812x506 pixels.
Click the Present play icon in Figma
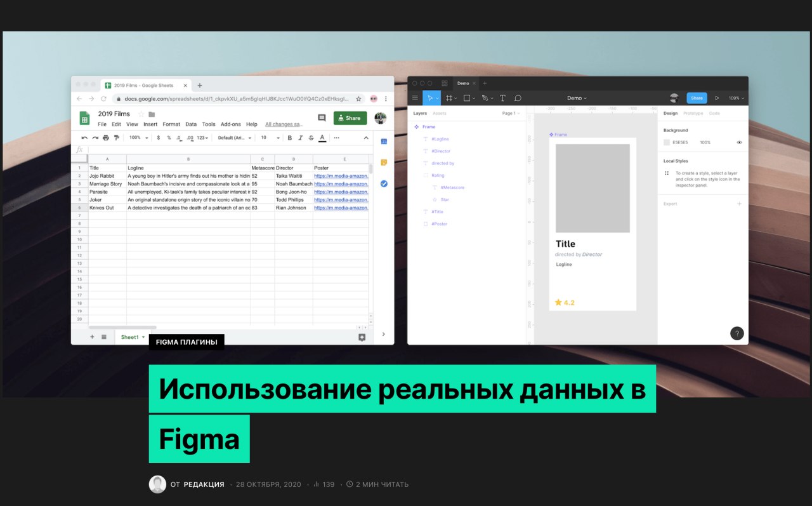pyautogui.click(x=717, y=98)
